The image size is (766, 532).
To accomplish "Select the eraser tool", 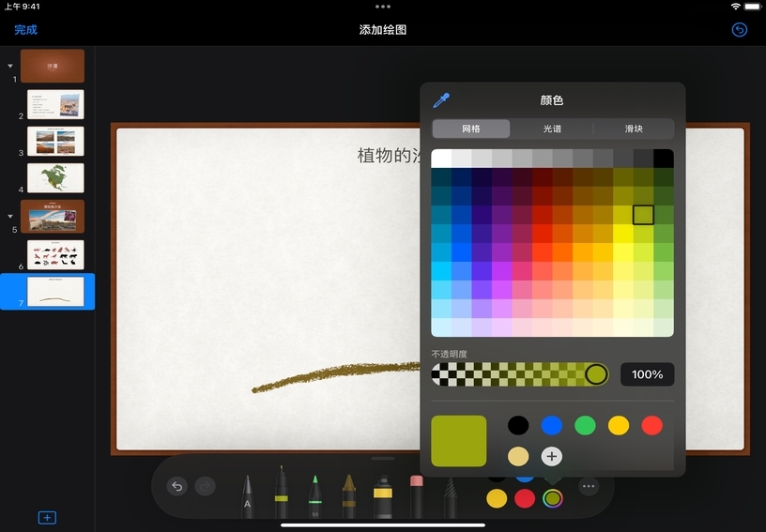I will point(417,494).
